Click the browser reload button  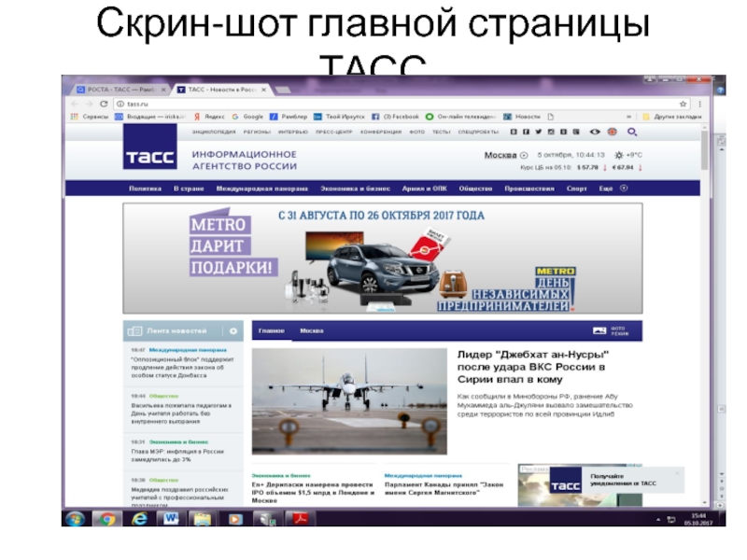pyautogui.click(x=104, y=104)
